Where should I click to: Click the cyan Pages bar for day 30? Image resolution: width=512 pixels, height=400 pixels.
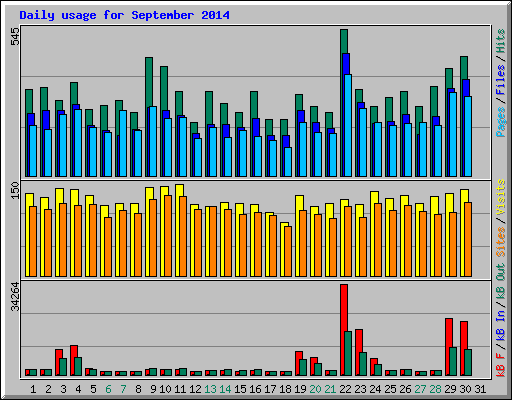[x=468, y=136]
